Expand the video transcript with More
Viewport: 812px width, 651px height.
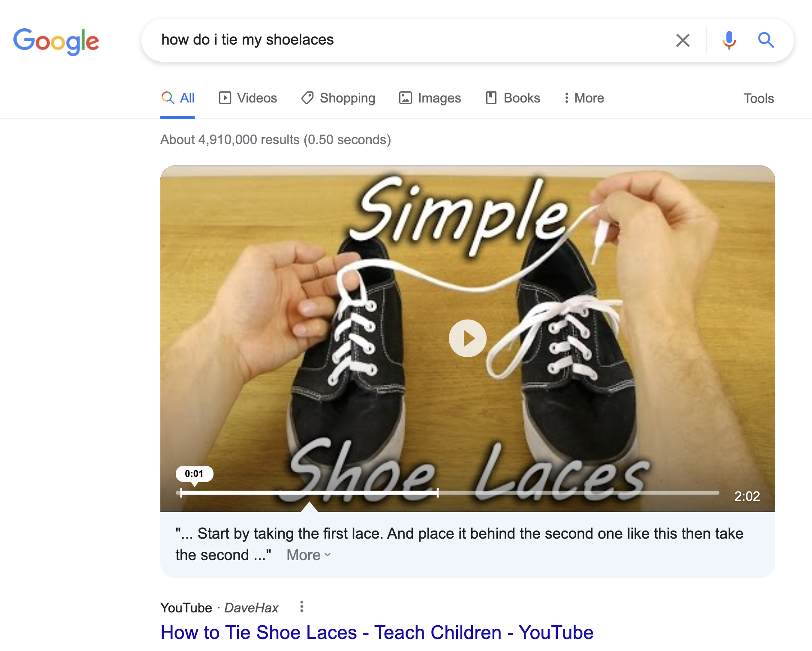click(308, 555)
